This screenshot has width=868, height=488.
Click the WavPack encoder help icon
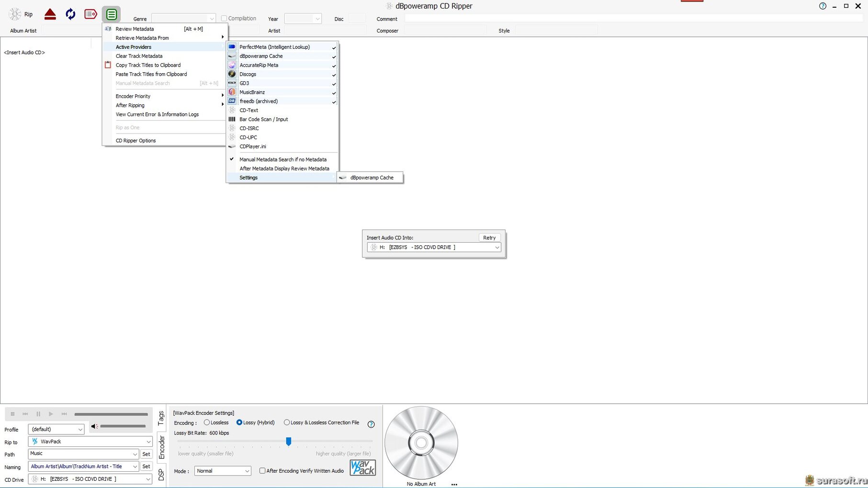[371, 424]
